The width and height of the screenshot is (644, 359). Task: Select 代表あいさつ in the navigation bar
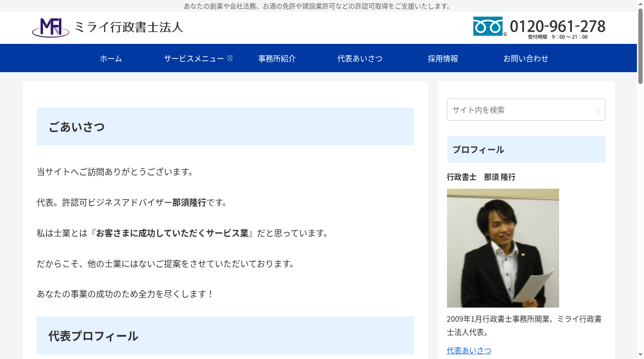359,58
